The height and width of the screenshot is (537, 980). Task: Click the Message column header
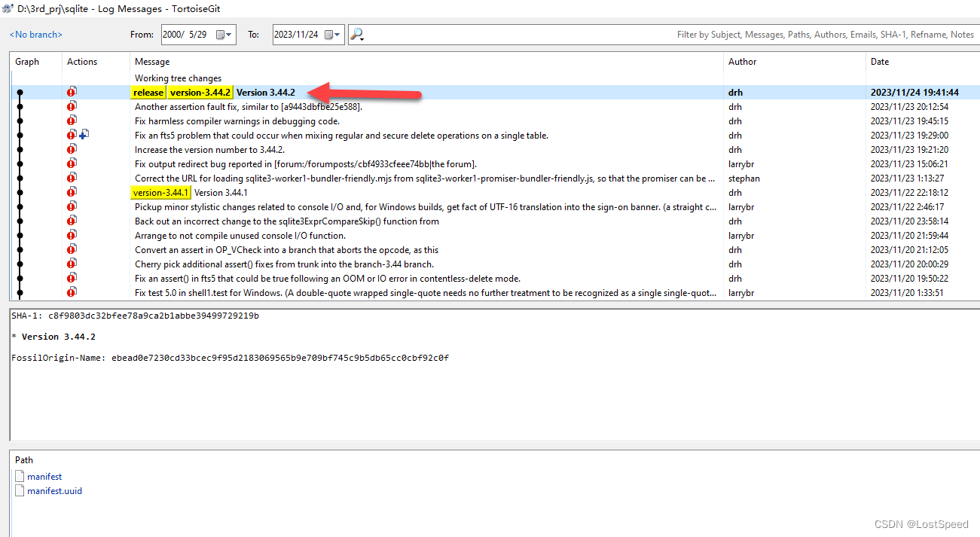(152, 62)
